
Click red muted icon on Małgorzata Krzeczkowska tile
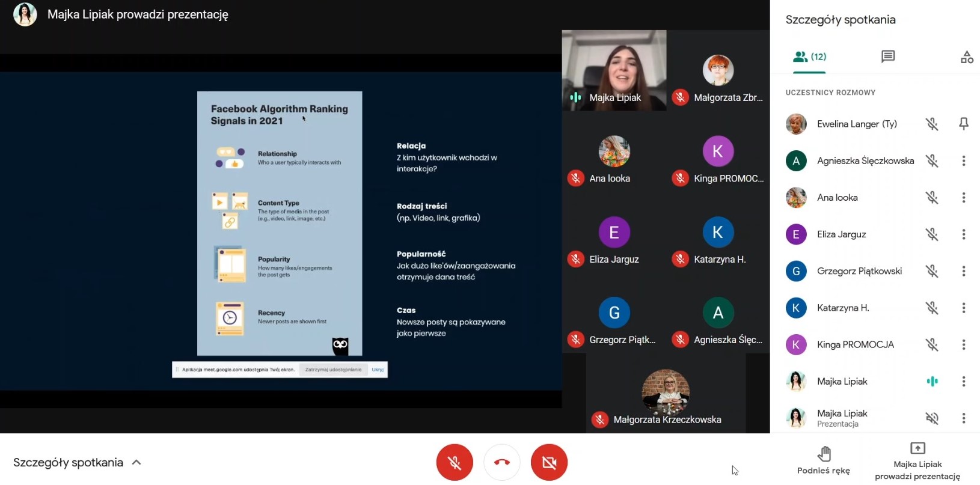pos(600,419)
